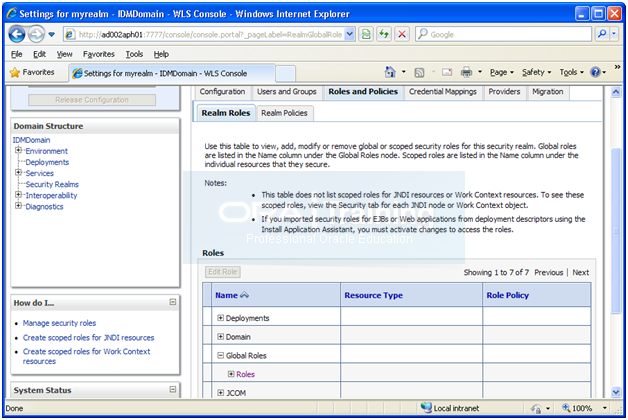Open the recent pages dropdown arrow
Screen dimensions: 628x420
[52, 34]
